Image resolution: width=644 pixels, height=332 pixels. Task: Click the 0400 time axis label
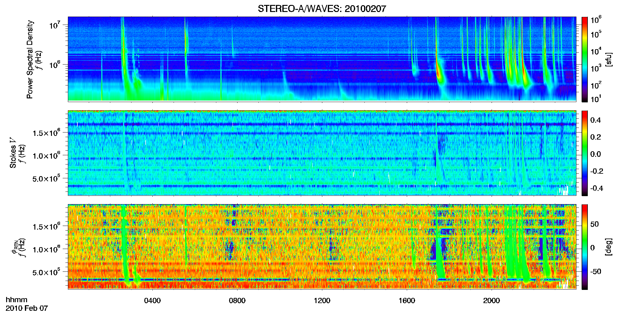152,301
